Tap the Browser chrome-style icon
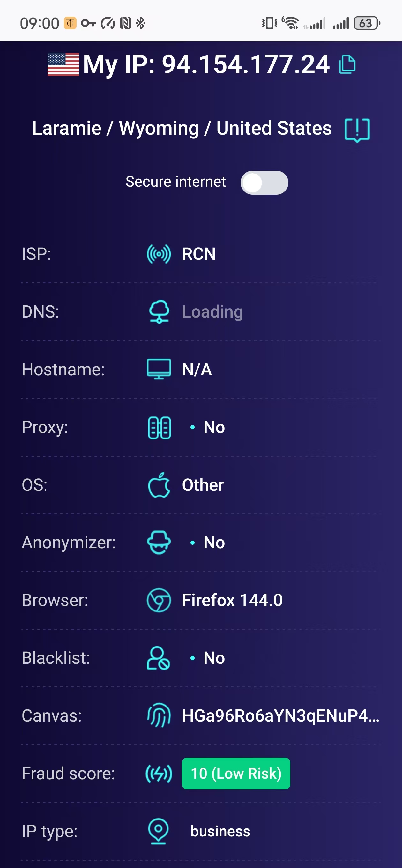The image size is (402, 868). point(159,600)
